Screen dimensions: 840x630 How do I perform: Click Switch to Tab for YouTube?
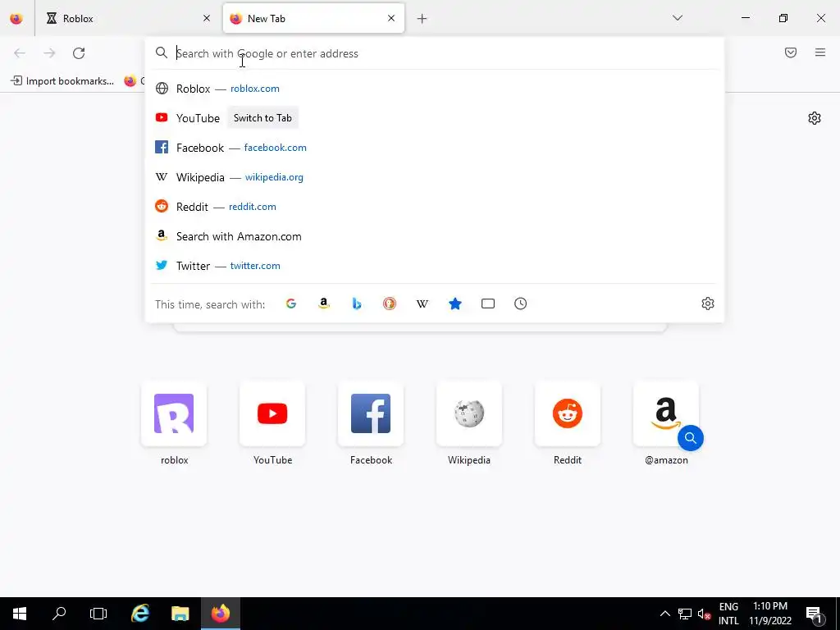coord(262,118)
